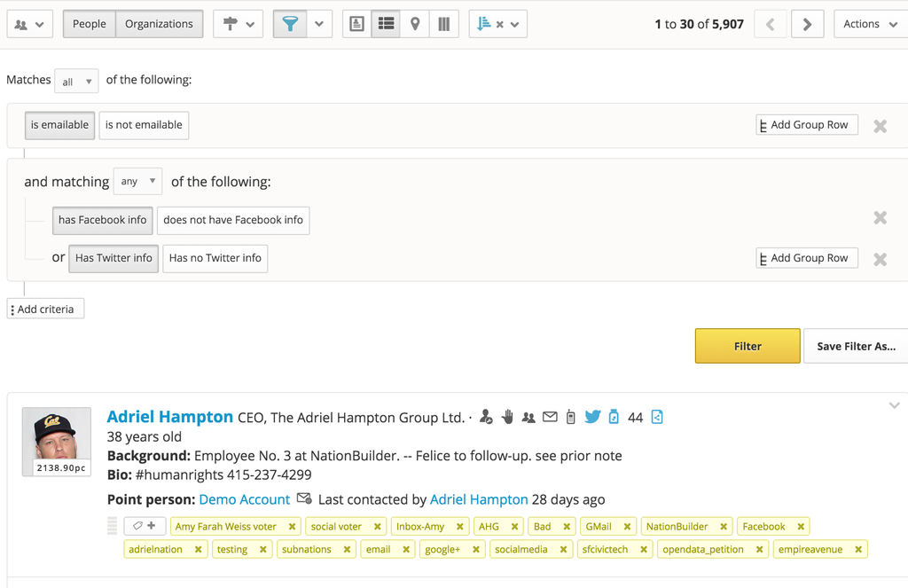Remove the 'NationBuilder' tag
This screenshot has height=588, width=908.
[x=724, y=527]
